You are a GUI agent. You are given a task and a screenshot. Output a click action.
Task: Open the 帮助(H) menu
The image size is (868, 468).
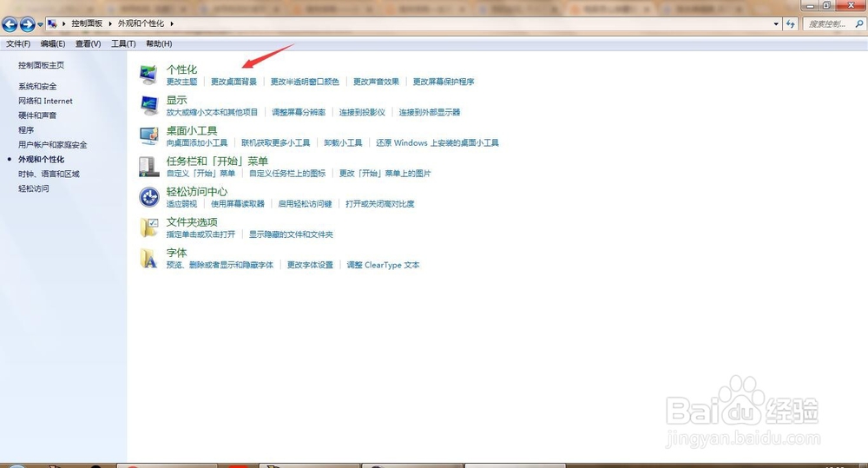pyautogui.click(x=159, y=43)
